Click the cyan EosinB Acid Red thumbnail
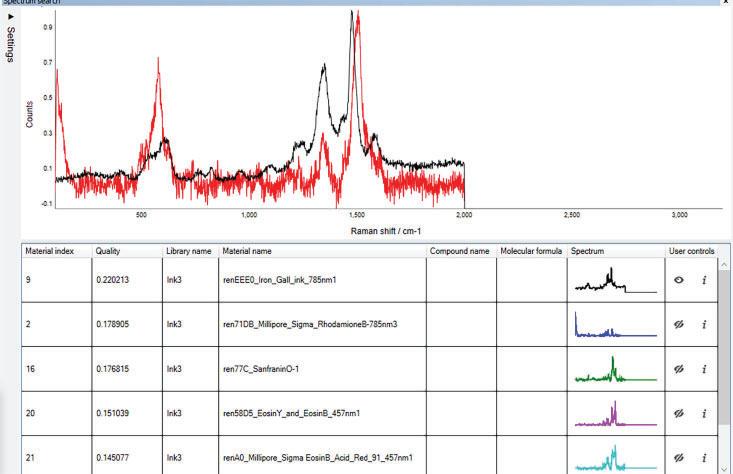This screenshot has height=474, width=733. tap(616, 458)
